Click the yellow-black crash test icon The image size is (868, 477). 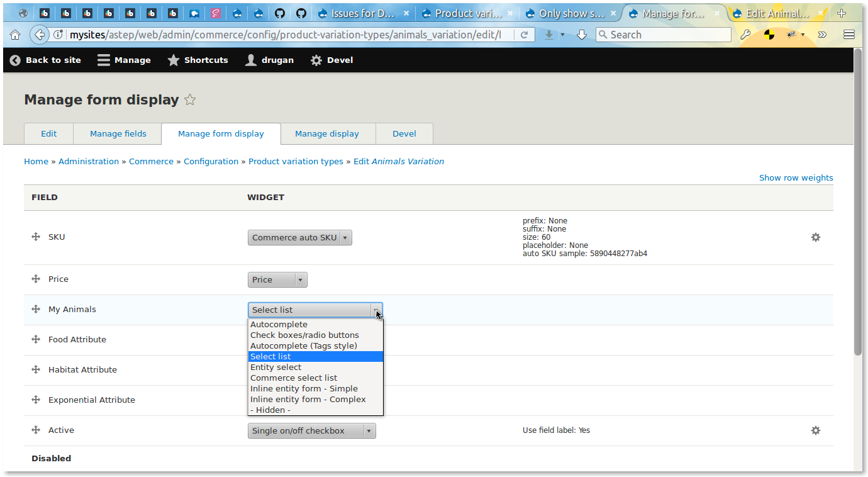769,35
